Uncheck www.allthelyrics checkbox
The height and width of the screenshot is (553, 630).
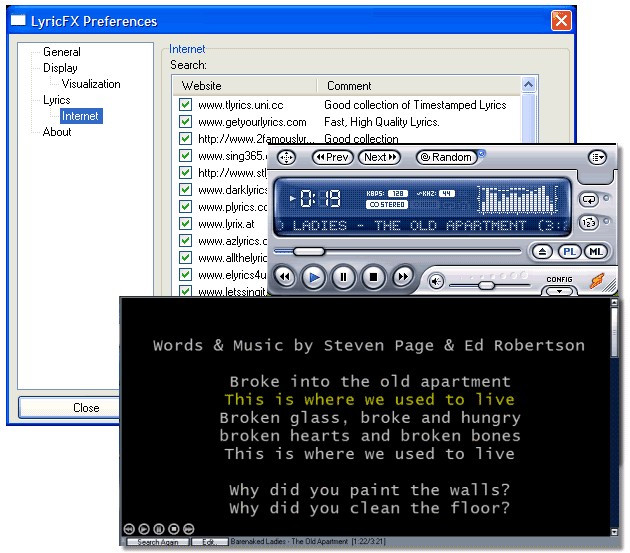point(185,257)
